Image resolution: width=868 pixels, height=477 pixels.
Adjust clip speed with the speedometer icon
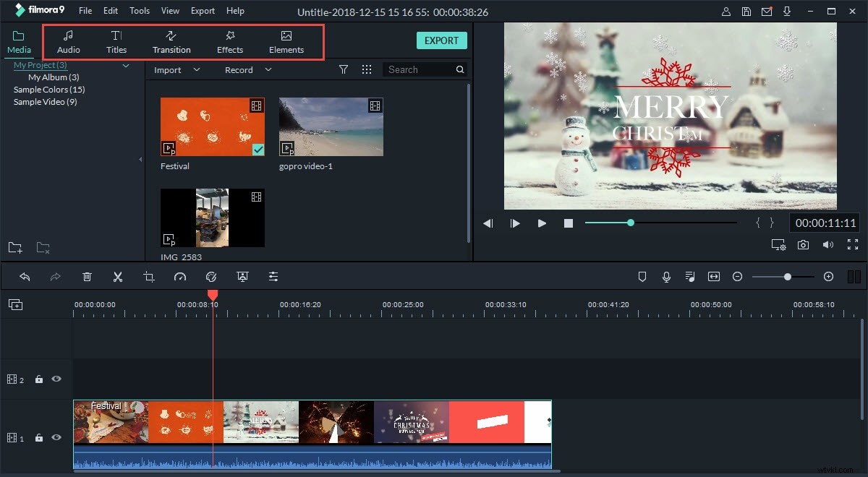coord(178,276)
